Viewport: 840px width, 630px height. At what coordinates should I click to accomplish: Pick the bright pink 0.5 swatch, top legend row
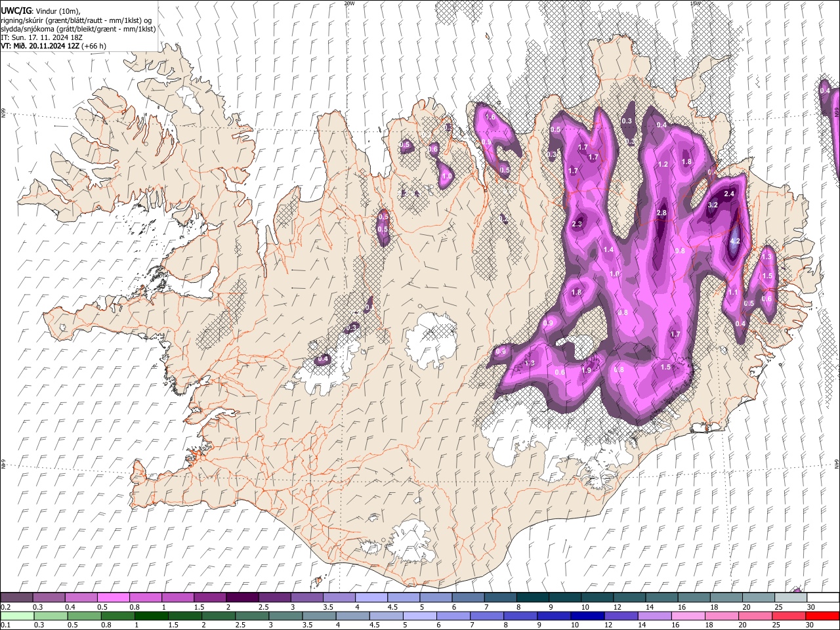click(x=113, y=597)
